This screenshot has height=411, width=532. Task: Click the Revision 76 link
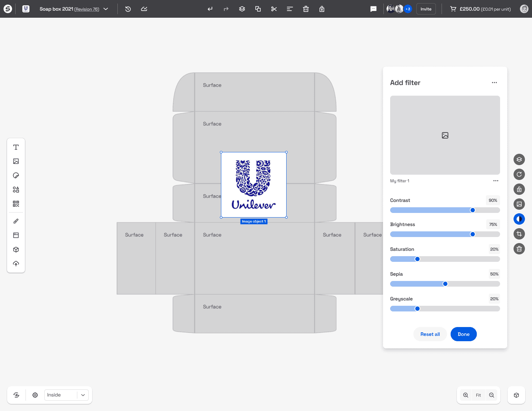[87, 9]
